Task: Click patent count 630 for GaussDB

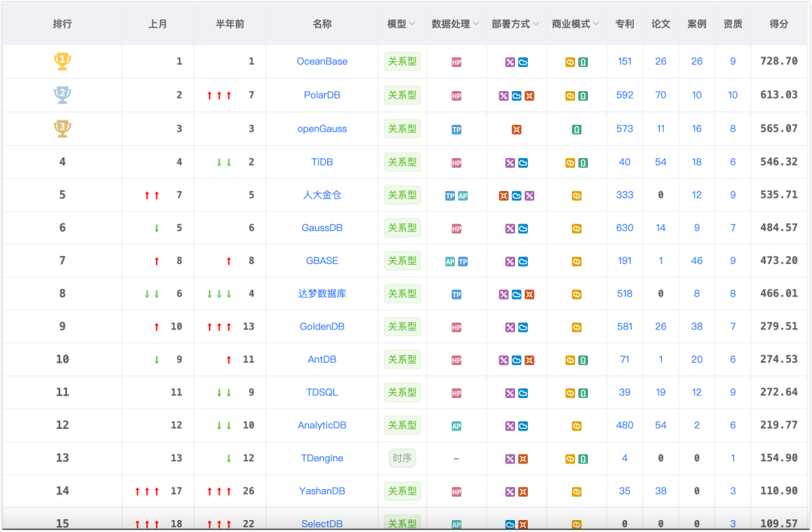Action: (x=625, y=228)
